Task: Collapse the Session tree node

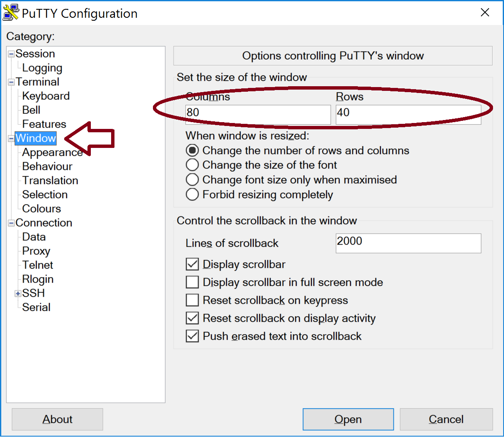Action: 11,54
